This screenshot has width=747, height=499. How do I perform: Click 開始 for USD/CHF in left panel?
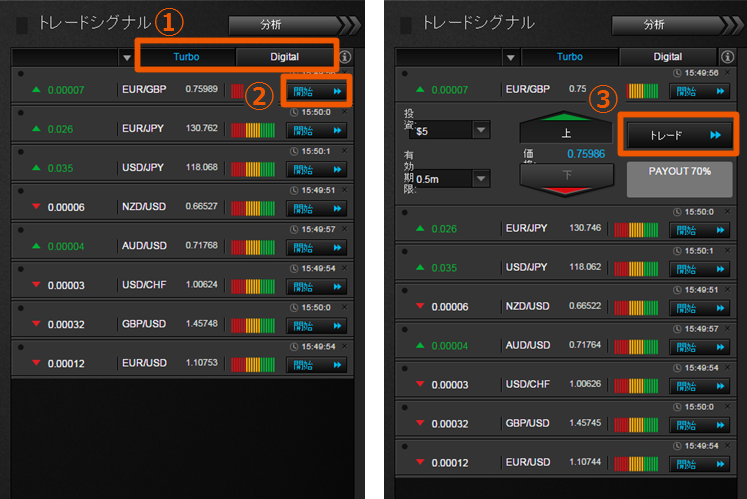coord(317,286)
